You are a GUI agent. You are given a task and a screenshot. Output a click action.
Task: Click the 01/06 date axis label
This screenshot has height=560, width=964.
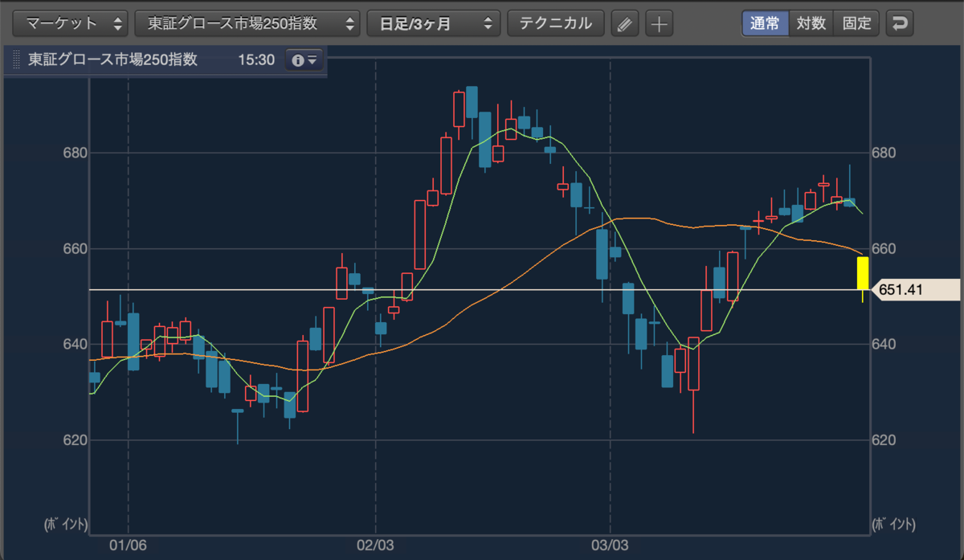pyautogui.click(x=129, y=546)
